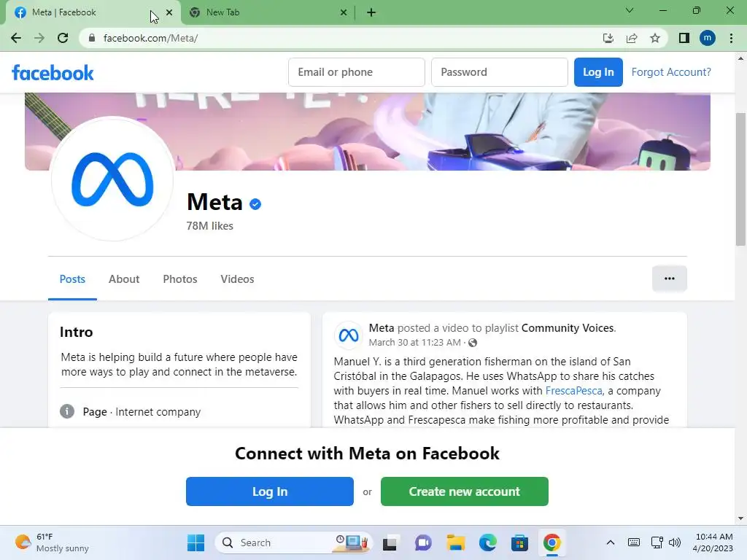Viewport: 747px width, 560px height.
Task: Expand the tab search chevron
Action: (630, 10)
